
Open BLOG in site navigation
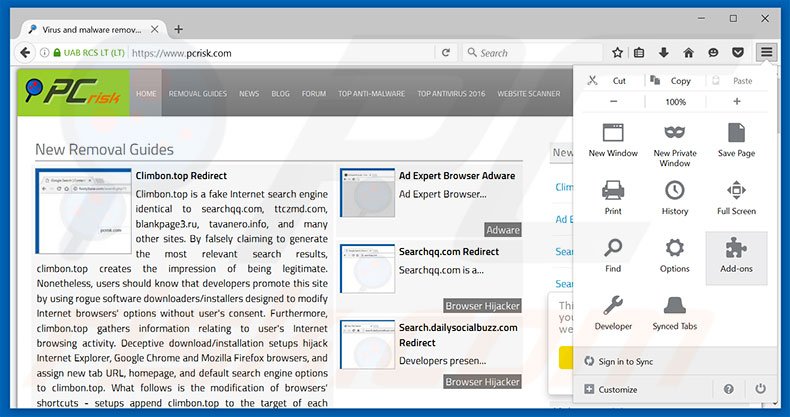[x=280, y=94]
